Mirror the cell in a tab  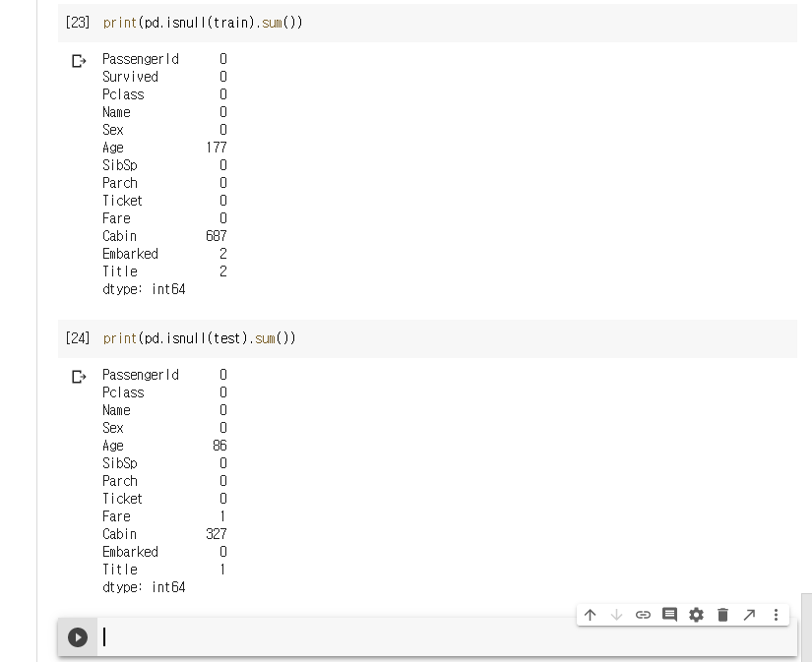(x=749, y=615)
